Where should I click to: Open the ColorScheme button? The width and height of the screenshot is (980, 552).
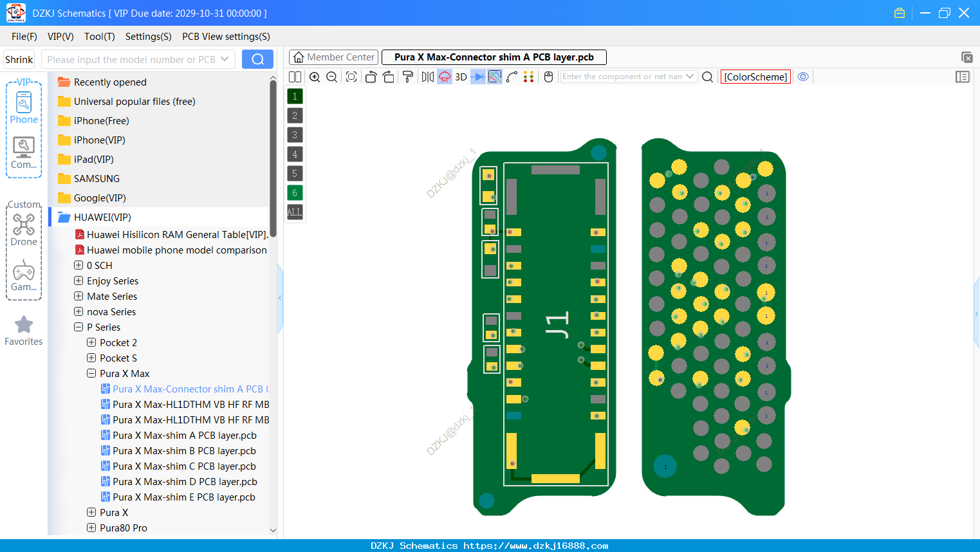[x=755, y=77]
